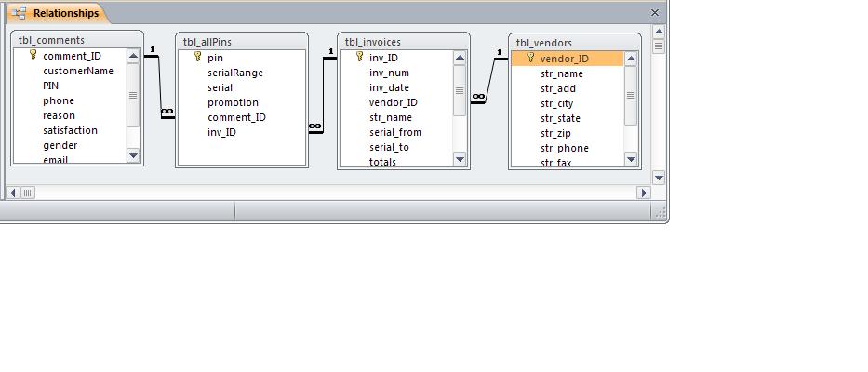Select the customerName field
This screenshot has width=868, height=372.
tap(78, 71)
